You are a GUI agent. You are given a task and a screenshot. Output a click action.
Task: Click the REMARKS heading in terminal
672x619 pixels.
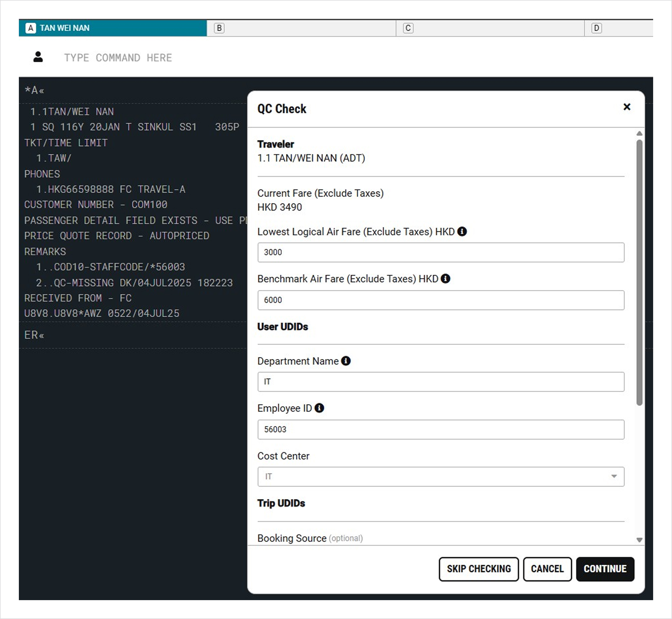[45, 251]
